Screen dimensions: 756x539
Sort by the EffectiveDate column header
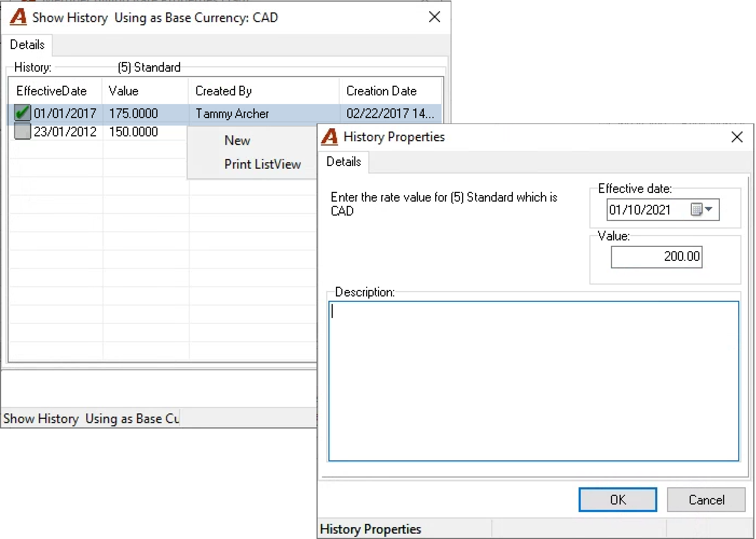pyautogui.click(x=56, y=91)
